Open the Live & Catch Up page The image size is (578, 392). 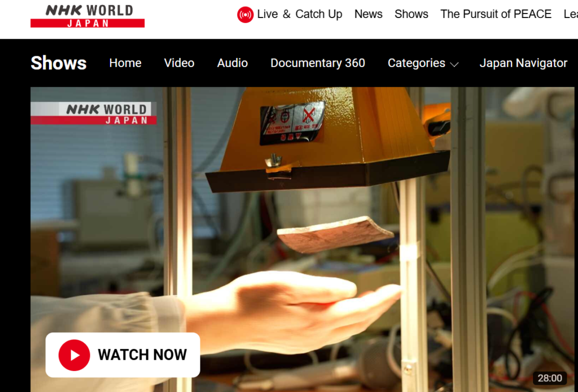(299, 14)
